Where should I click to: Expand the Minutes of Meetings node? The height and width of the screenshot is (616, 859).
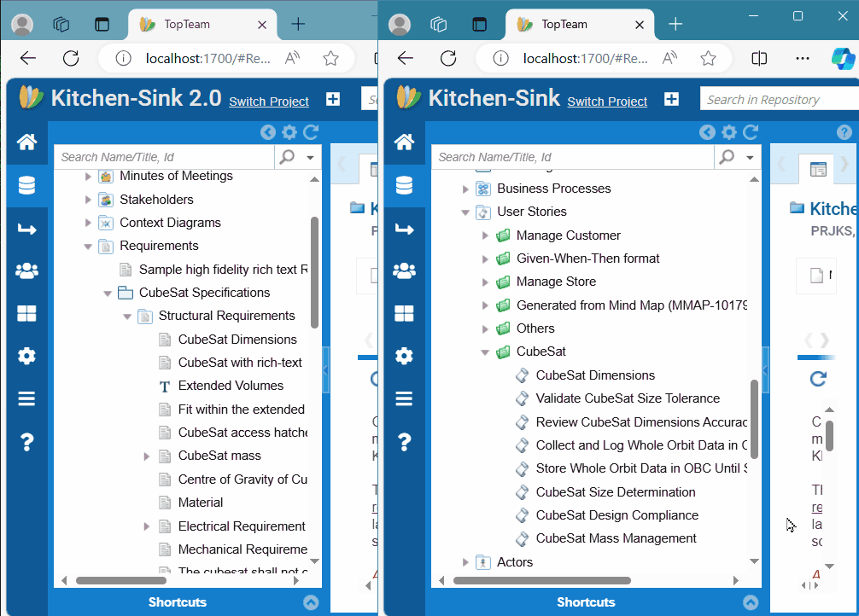pyautogui.click(x=88, y=177)
